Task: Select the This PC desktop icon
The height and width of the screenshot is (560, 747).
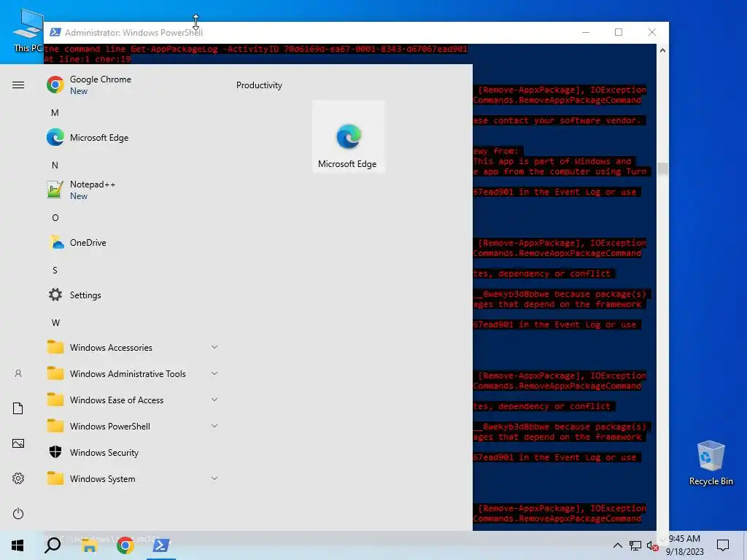Action: (28, 31)
